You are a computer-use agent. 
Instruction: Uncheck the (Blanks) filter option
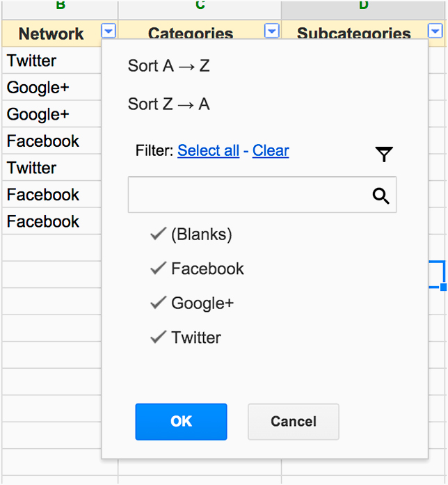pos(191,234)
